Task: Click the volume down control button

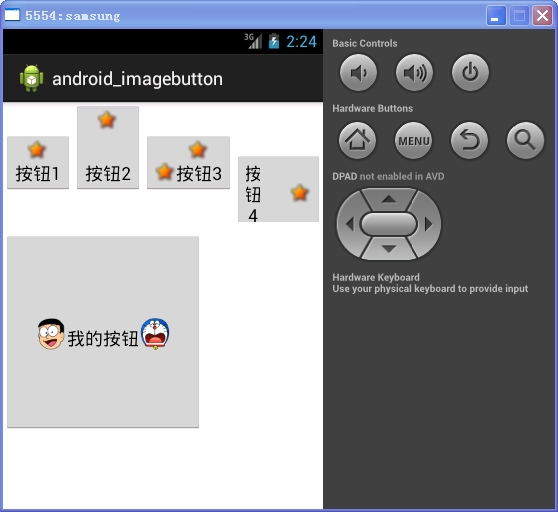Action: pyautogui.click(x=358, y=73)
